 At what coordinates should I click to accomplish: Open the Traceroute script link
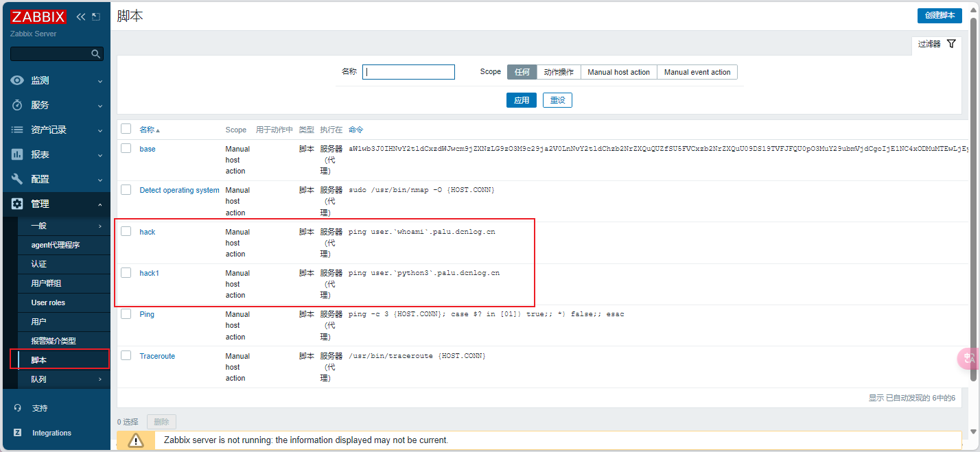click(x=157, y=356)
